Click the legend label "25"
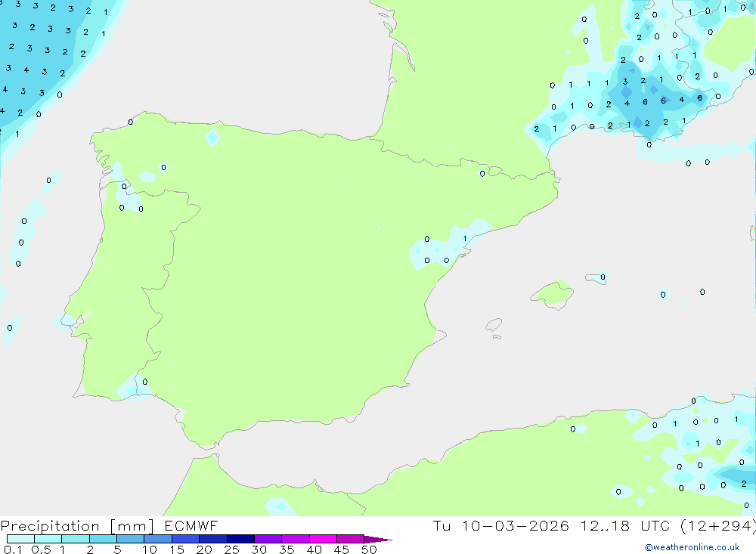This screenshot has width=756, height=554. (232, 549)
